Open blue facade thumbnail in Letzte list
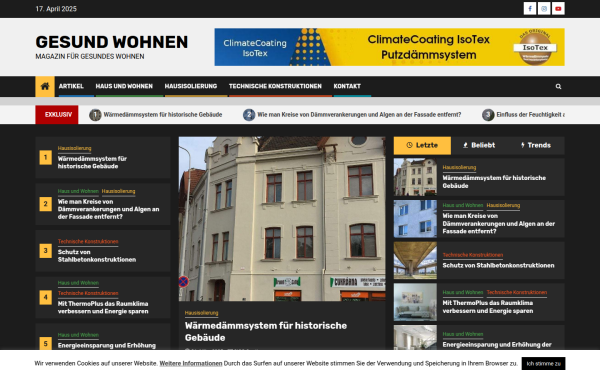The image size is (600, 375). (x=415, y=219)
